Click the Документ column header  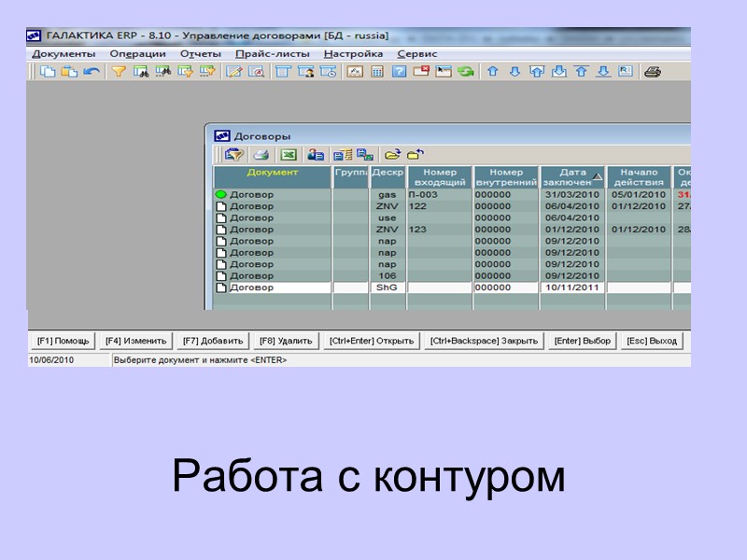[273, 177]
